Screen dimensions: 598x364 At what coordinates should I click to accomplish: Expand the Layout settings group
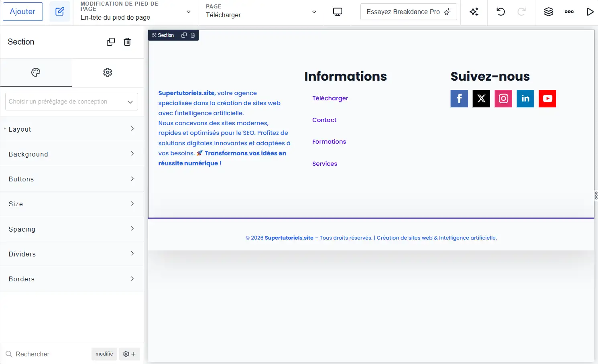click(x=72, y=129)
